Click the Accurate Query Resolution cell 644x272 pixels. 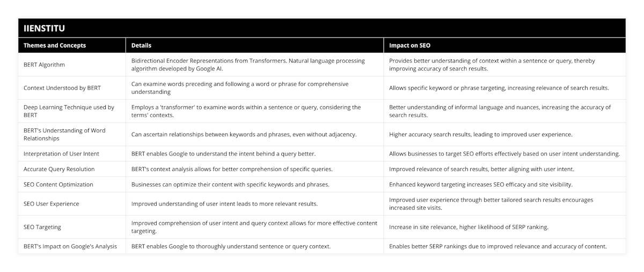[59, 169]
